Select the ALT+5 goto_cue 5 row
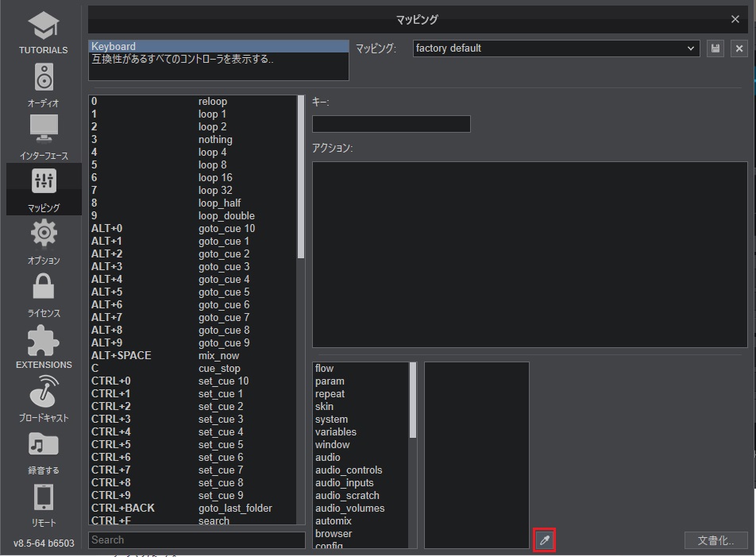Screen dimensions: 756x557 [x=193, y=292]
